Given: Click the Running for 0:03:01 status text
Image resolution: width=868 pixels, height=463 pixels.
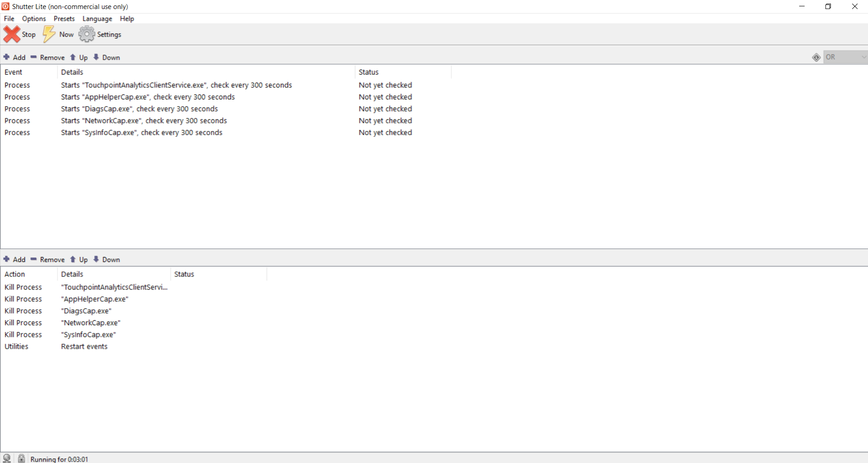Looking at the screenshot, I should (x=59, y=459).
